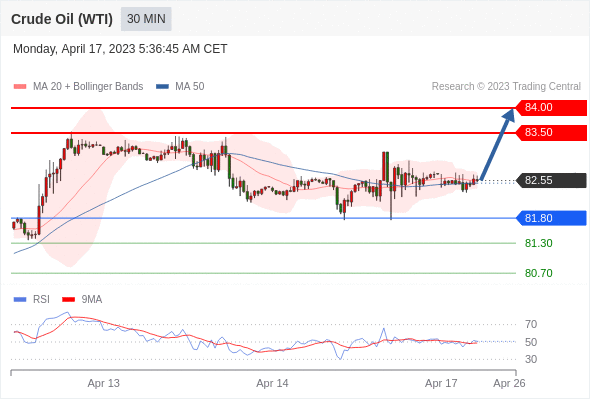Image resolution: width=590 pixels, height=400 pixels.
Task: Click the blue RSI legend swatch
Action: (20, 300)
